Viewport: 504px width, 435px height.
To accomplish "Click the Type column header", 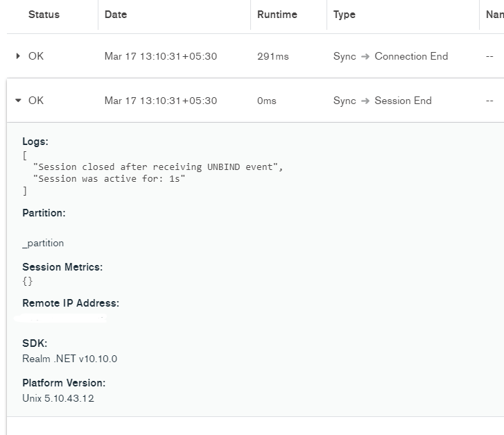I will point(344,15).
